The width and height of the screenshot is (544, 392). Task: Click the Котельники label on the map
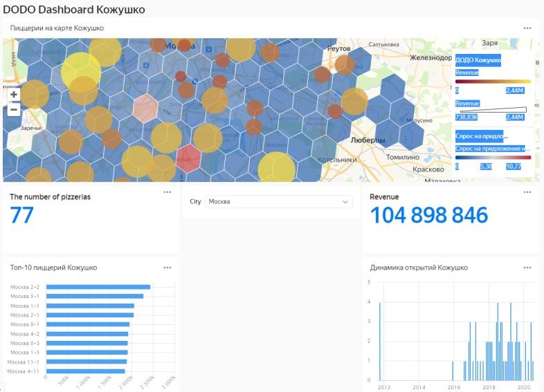tap(337, 160)
